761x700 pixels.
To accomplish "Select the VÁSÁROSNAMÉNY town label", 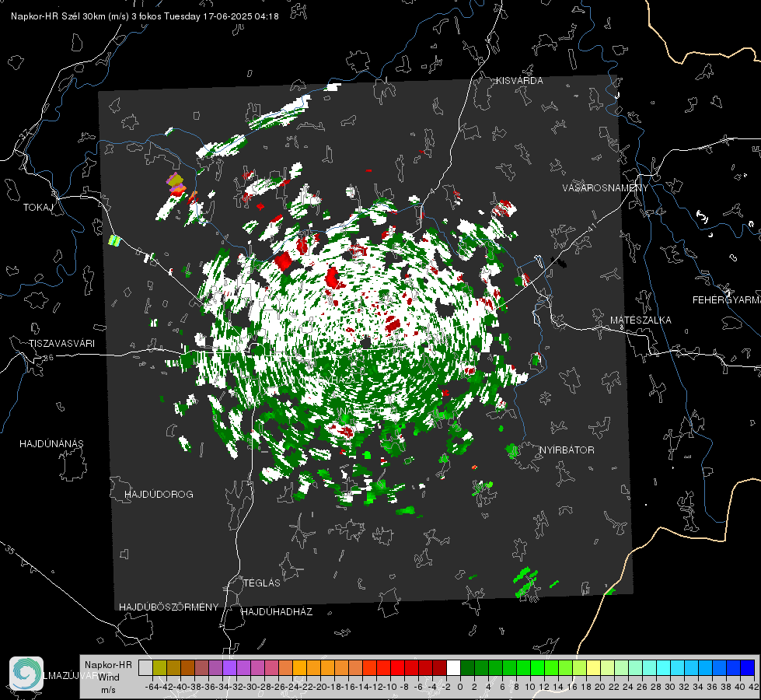I will pyautogui.click(x=606, y=188).
